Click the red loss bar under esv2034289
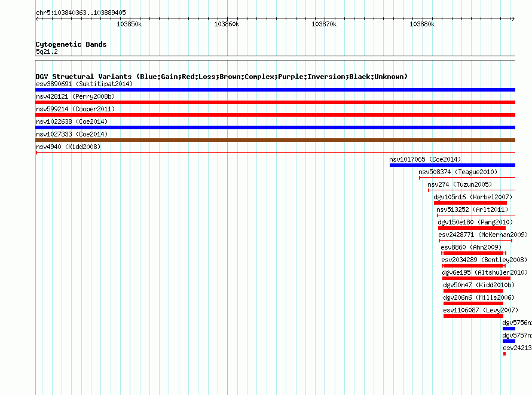The height and width of the screenshot is (395, 532). click(x=473, y=266)
